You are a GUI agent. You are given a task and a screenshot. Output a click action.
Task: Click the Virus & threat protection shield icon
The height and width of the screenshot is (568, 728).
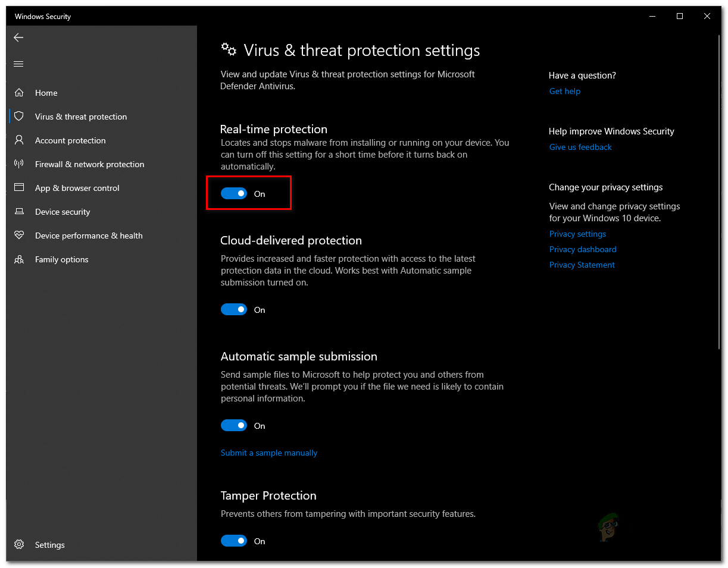(19, 117)
